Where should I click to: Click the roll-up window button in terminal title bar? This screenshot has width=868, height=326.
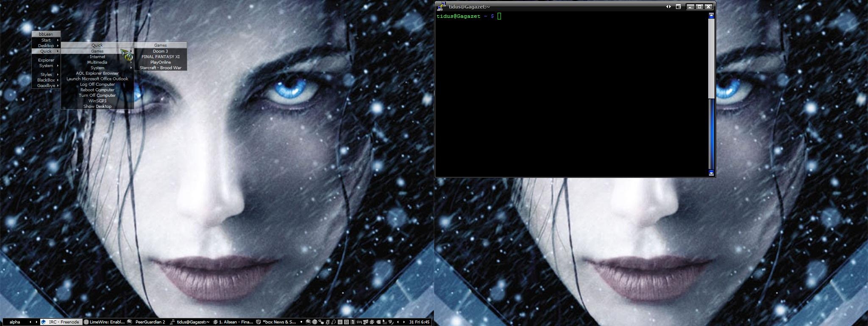679,6
